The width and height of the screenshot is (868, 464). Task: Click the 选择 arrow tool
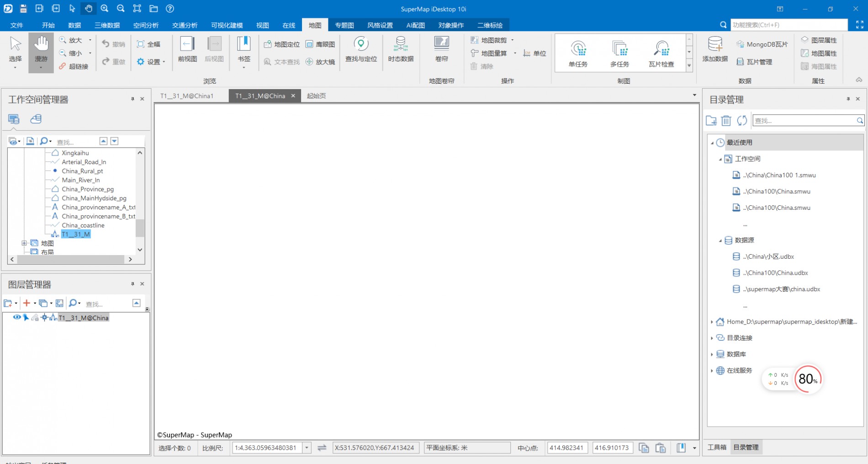(15, 53)
